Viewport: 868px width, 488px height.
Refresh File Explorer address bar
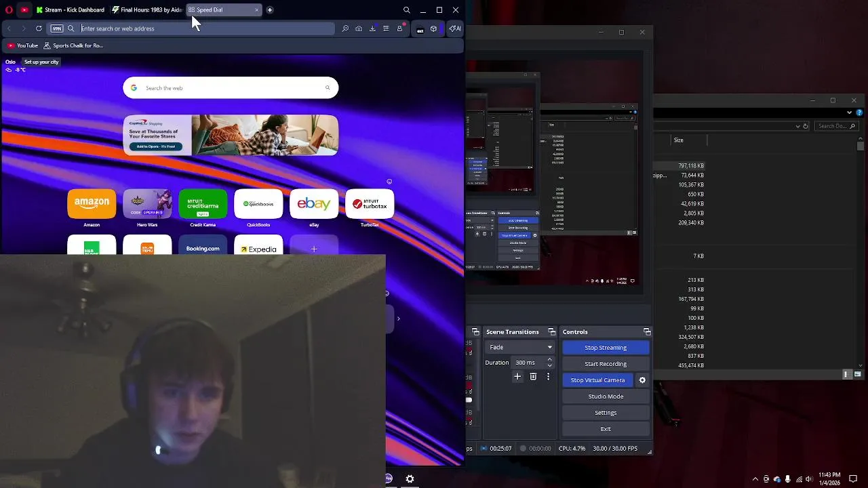806,126
